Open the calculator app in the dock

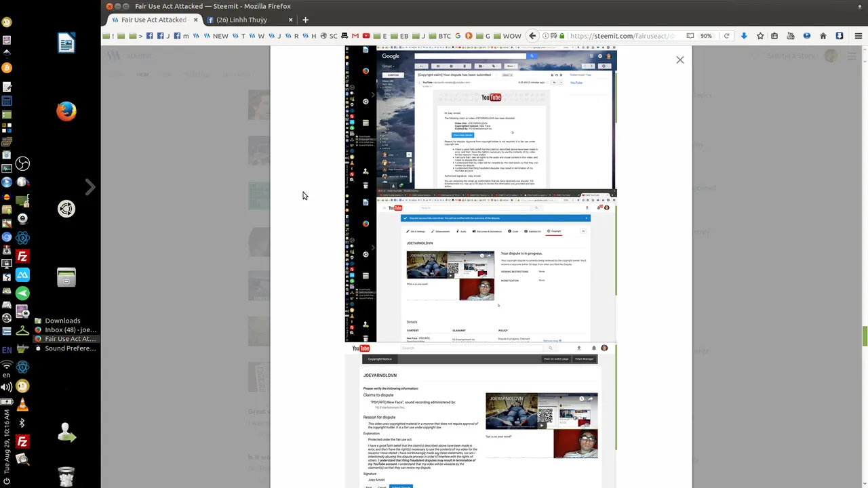coord(7,101)
